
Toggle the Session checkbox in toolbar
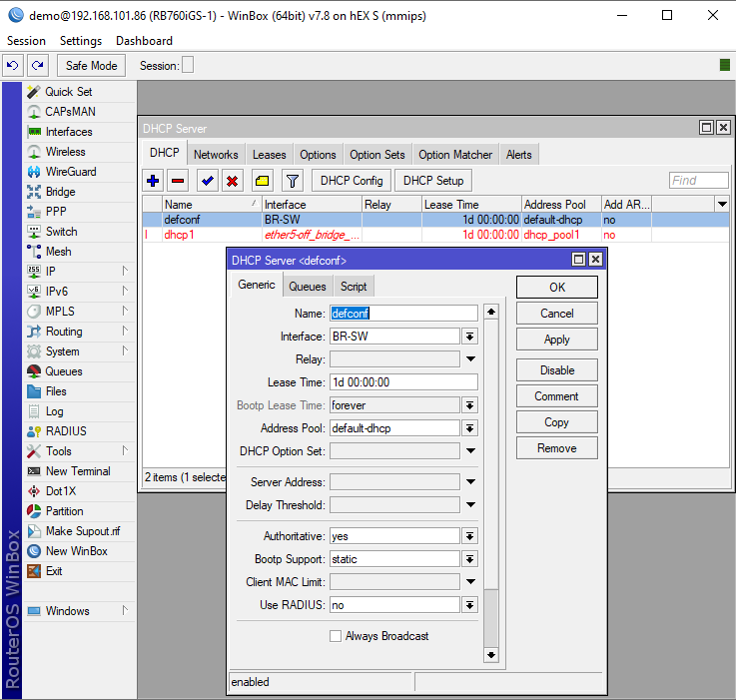point(188,65)
